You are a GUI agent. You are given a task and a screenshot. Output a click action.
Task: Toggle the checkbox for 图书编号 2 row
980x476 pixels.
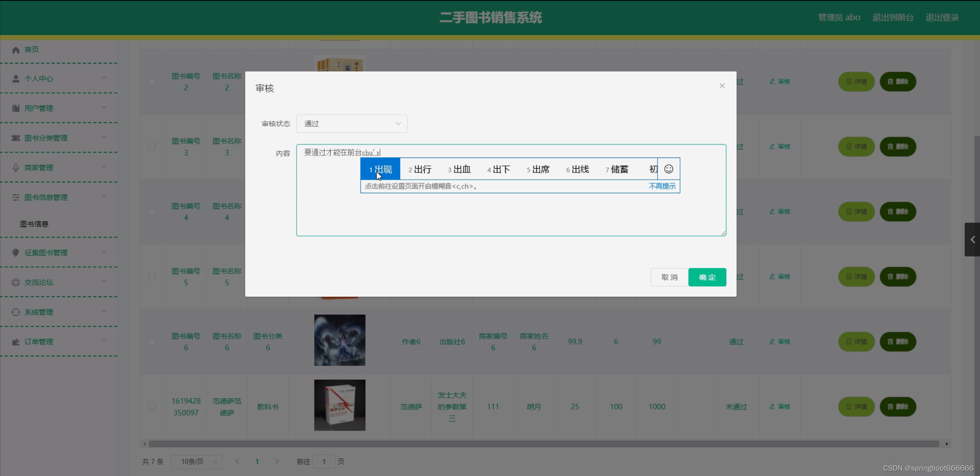click(152, 82)
